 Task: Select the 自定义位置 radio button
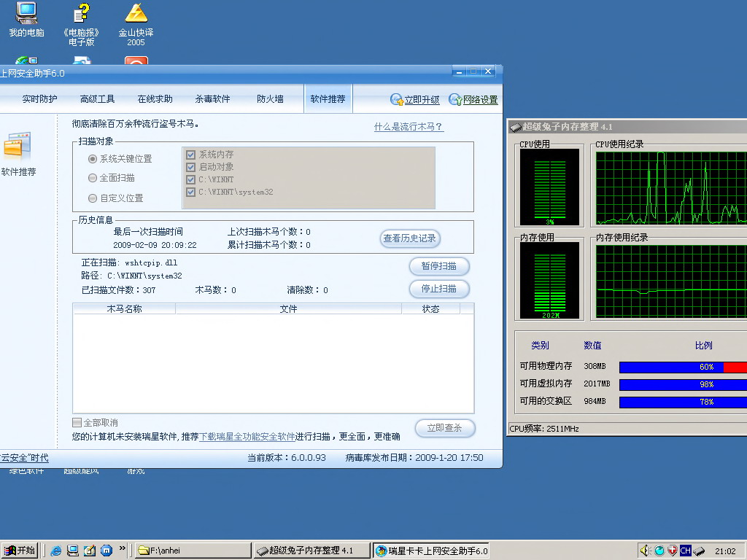93,198
